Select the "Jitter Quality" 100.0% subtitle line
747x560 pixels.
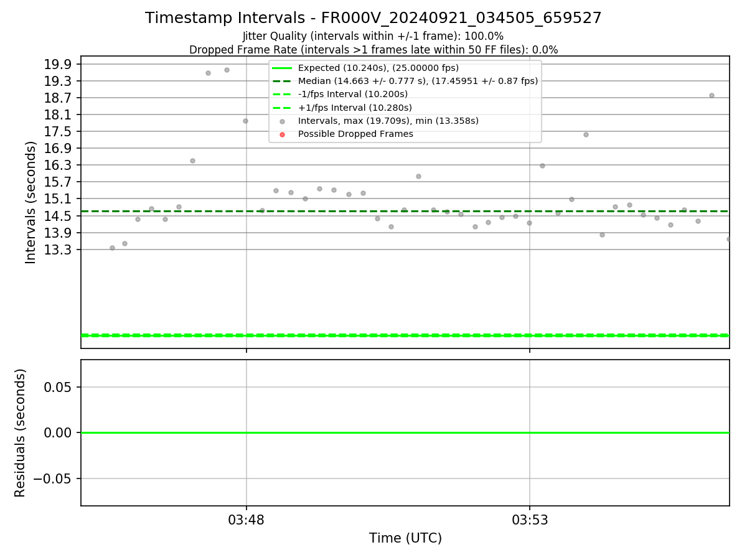point(374,36)
